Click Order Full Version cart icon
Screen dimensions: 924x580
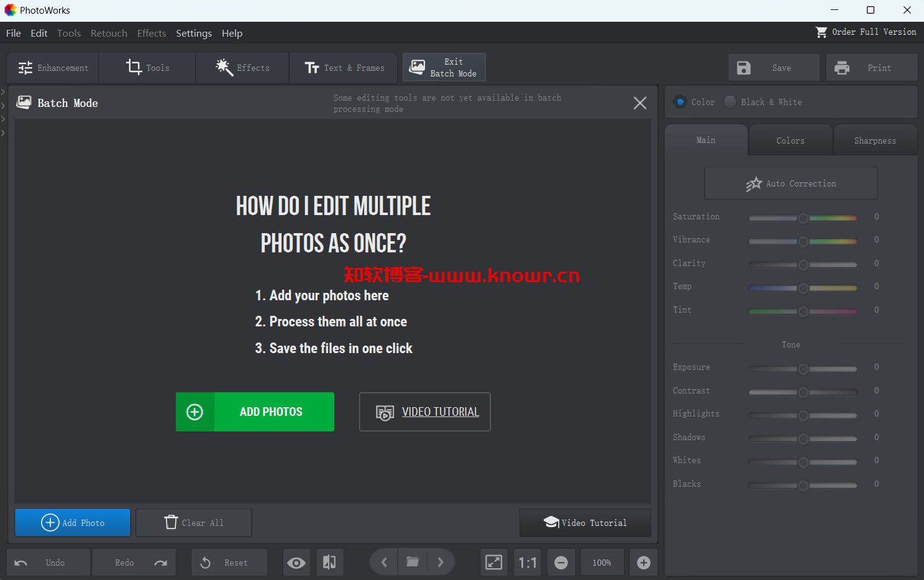coord(821,32)
